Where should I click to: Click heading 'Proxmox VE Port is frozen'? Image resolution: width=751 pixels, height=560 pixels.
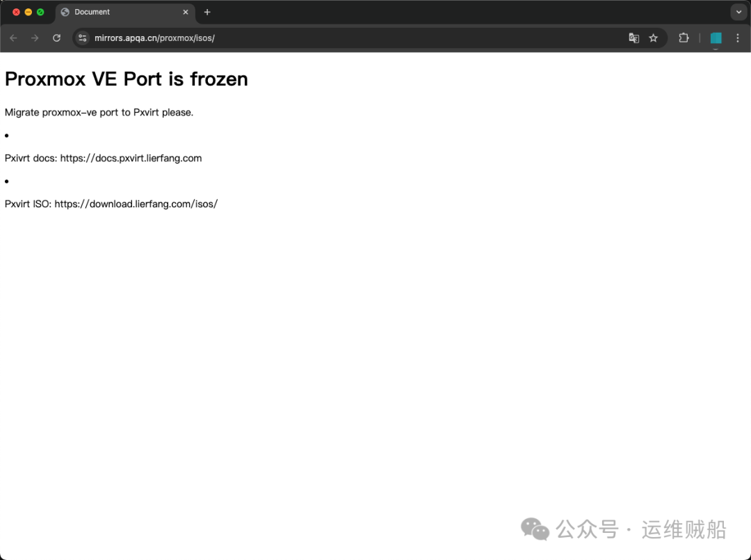127,79
